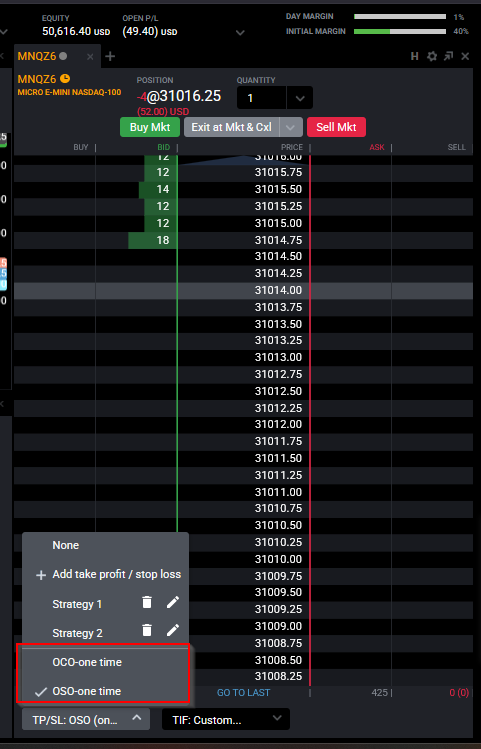Screen dimensions: 481x749
Task: Expand the account details chevron near Open P/L
Action: pos(240,32)
